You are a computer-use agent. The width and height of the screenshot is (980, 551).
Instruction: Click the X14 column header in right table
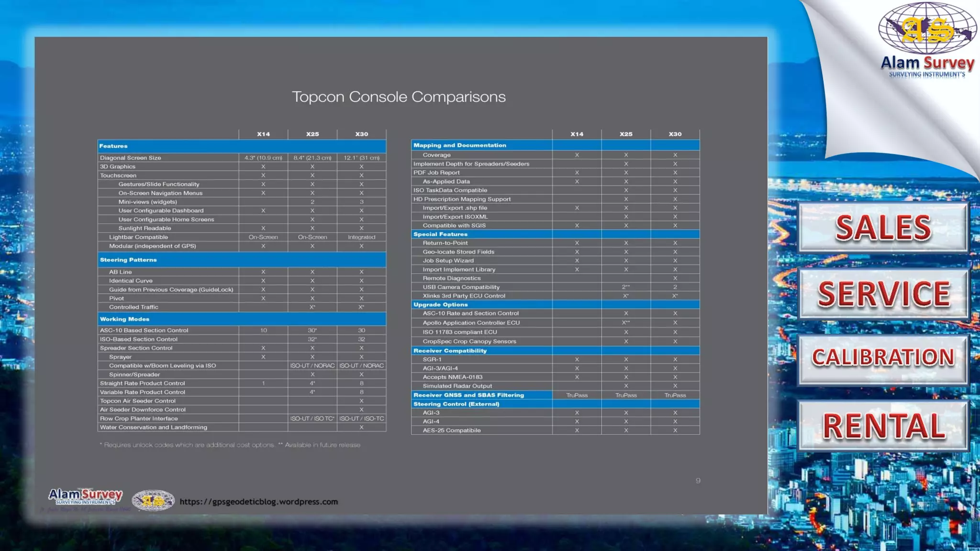577,134
